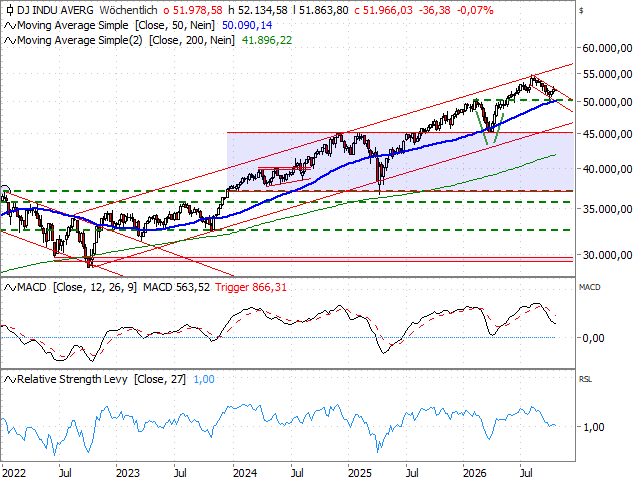Image resolution: width=640 pixels, height=480 pixels.
Task: Click the blue SMA value 50.090,14
Action: point(247,25)
